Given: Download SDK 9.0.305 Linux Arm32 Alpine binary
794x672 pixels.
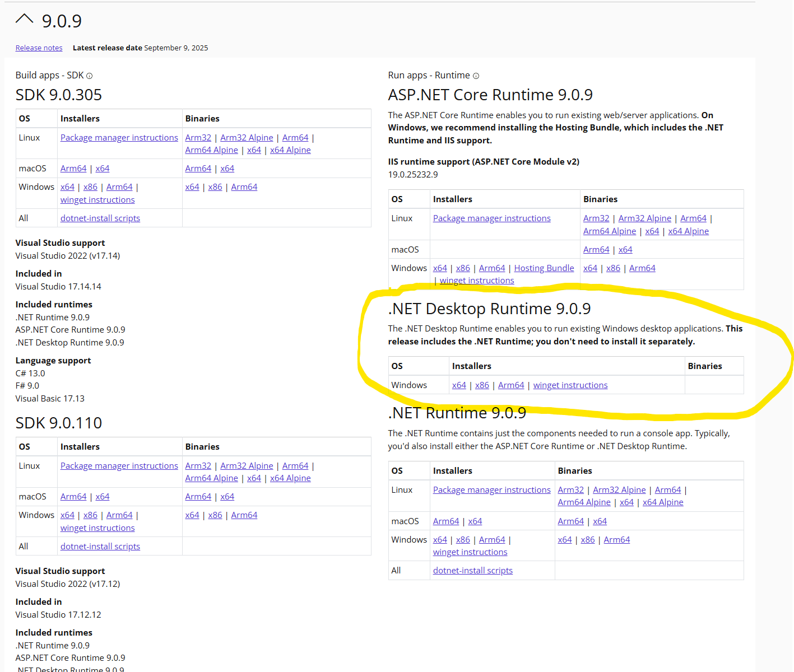Looking at the screenshot, I should point(247,138).
